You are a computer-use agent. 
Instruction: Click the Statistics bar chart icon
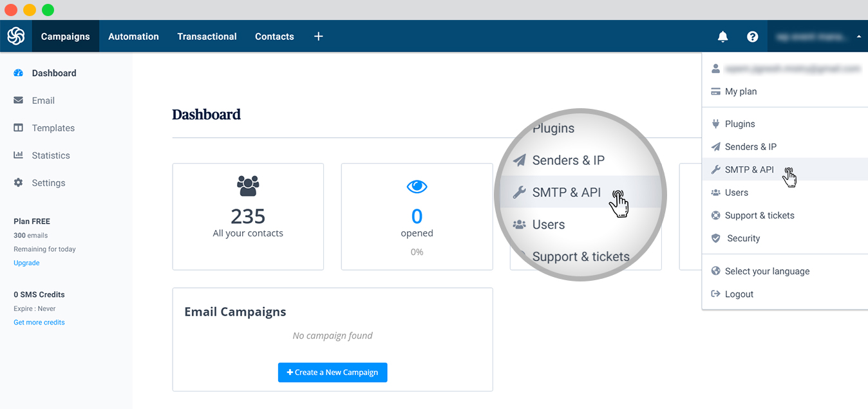coord(18,155)
